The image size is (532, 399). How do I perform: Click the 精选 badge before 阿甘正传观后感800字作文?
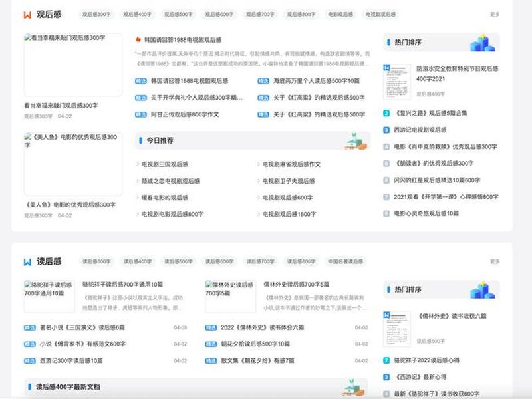(x=141, y=114)
